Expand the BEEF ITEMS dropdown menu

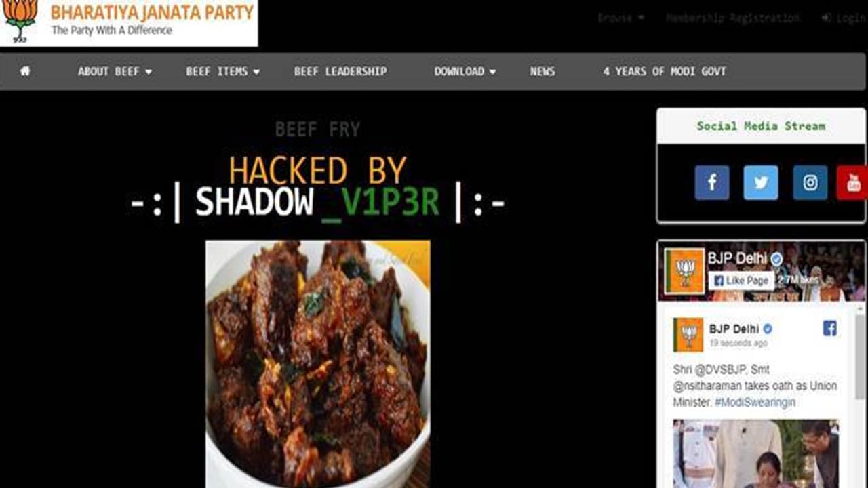pyautogui.click(x=223, y=71)
